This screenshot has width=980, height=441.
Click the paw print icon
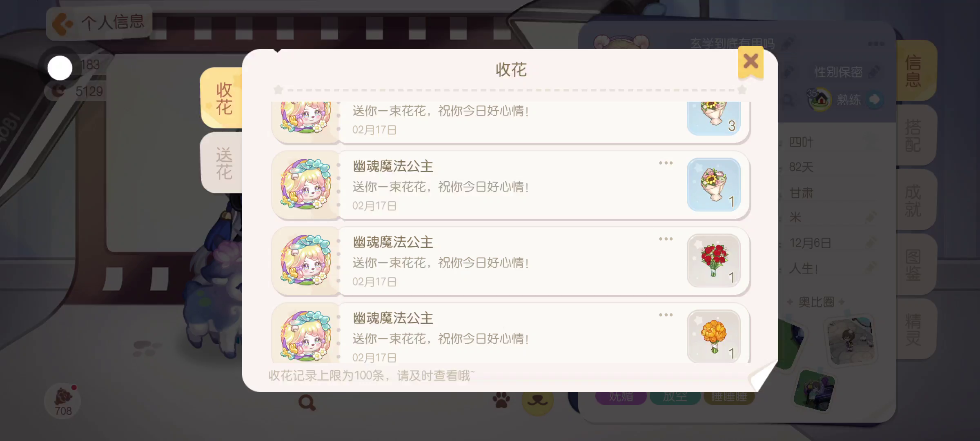tap(501, 400)
